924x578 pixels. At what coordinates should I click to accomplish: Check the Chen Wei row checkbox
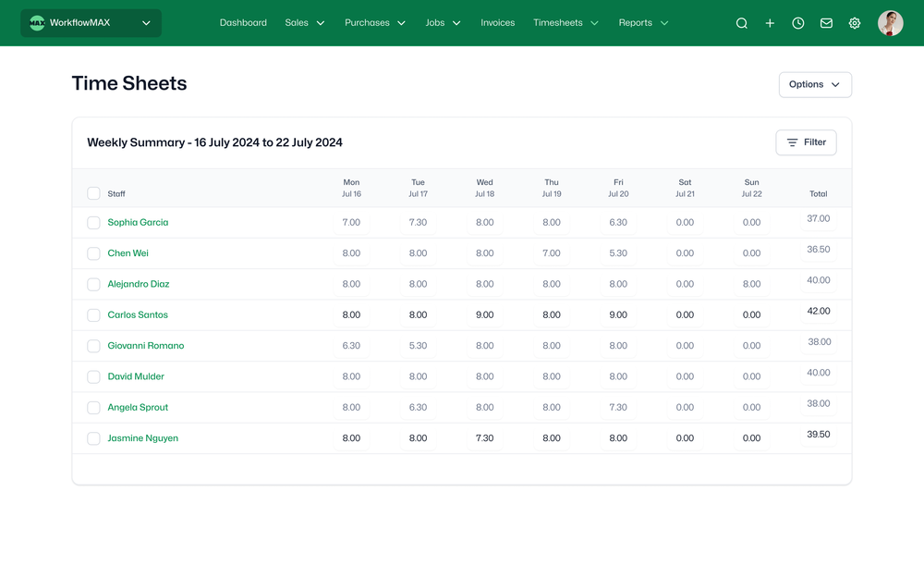(x=93, y=253)
